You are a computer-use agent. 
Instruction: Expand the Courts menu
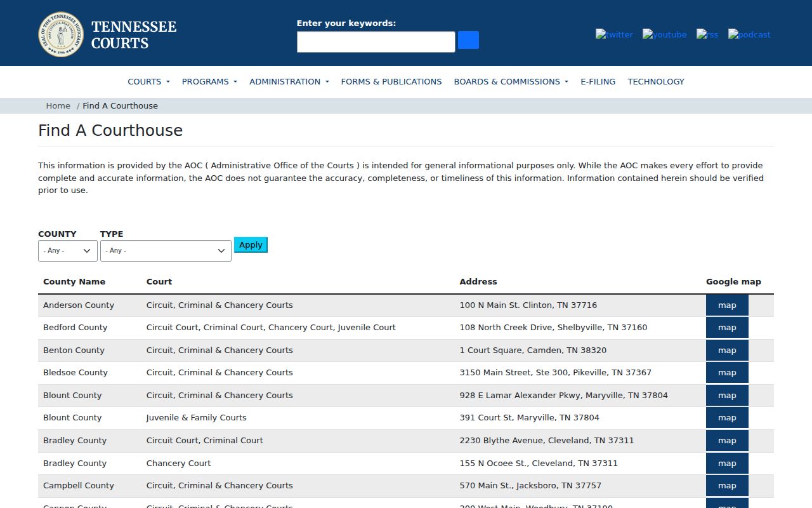click(x=148, y=81)
